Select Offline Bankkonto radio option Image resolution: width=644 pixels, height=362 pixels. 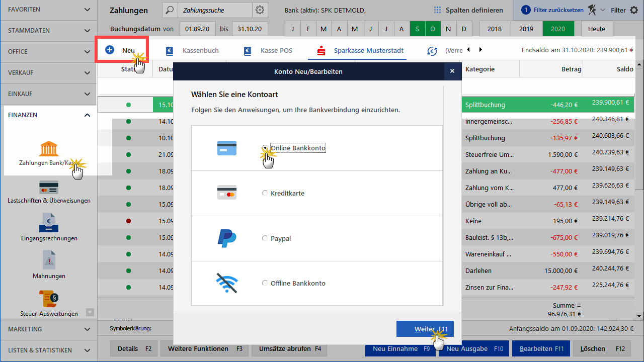(265, 283)
